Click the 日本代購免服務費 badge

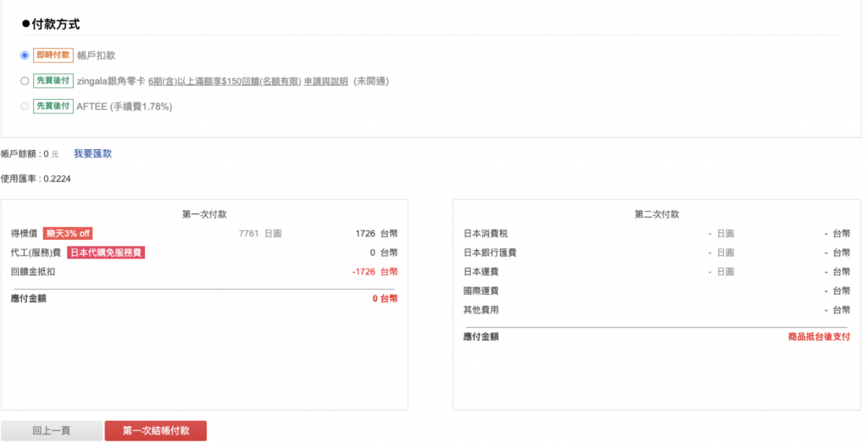(106, 252)
